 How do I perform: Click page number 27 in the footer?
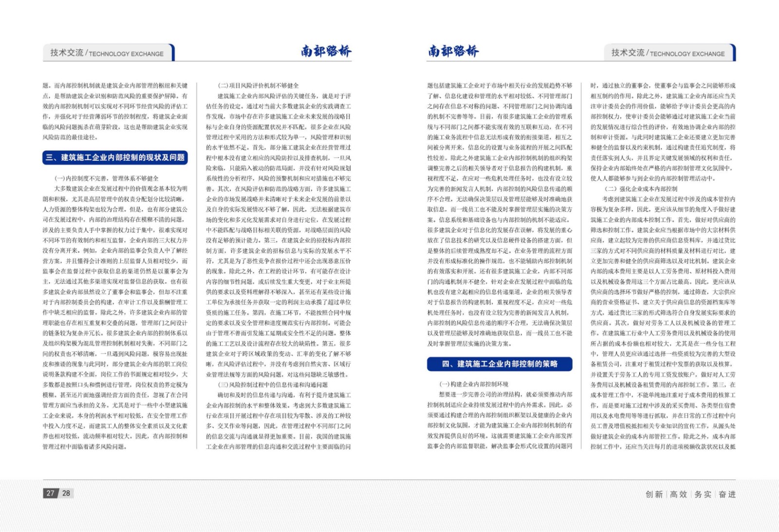click(51, 493)
